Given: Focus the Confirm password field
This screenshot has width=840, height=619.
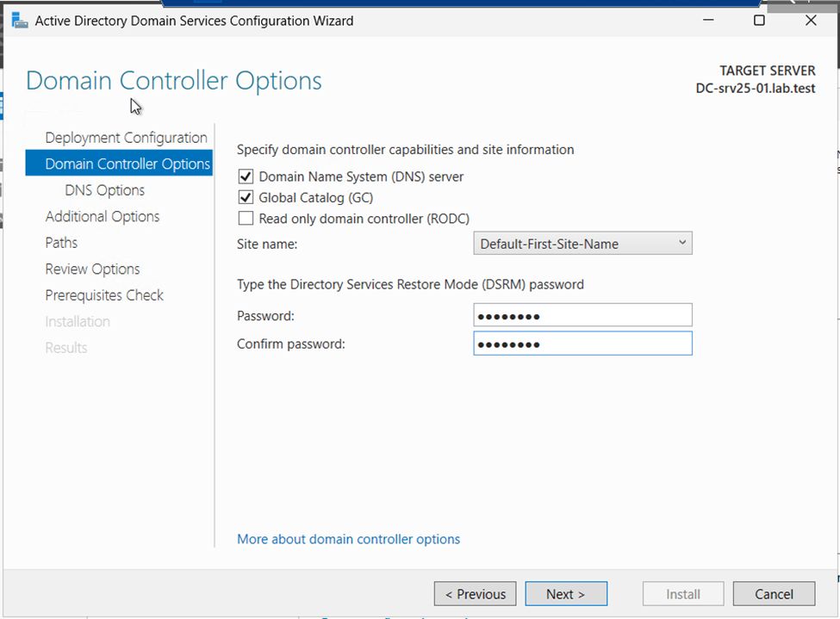Looking at the screenshot, I should (x=583, y=344).
